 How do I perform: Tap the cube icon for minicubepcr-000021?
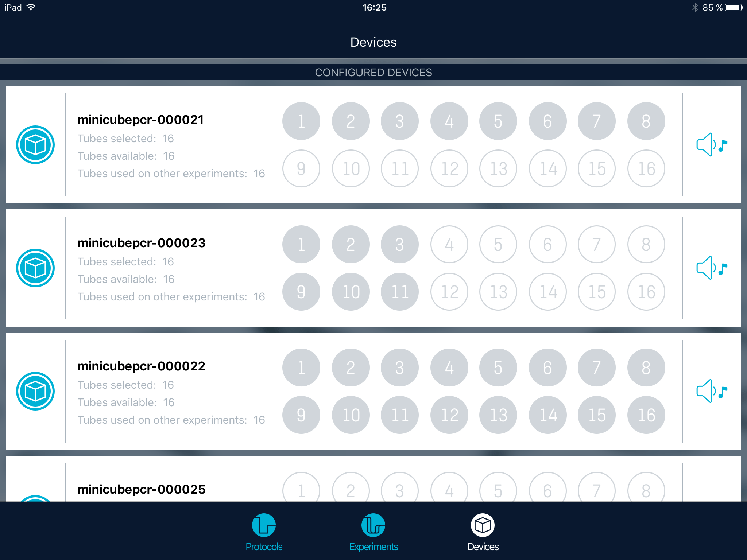[35, 145]
